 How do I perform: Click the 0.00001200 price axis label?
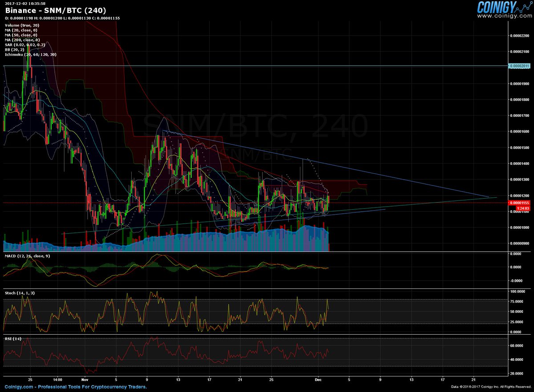[x=520, y=196]
